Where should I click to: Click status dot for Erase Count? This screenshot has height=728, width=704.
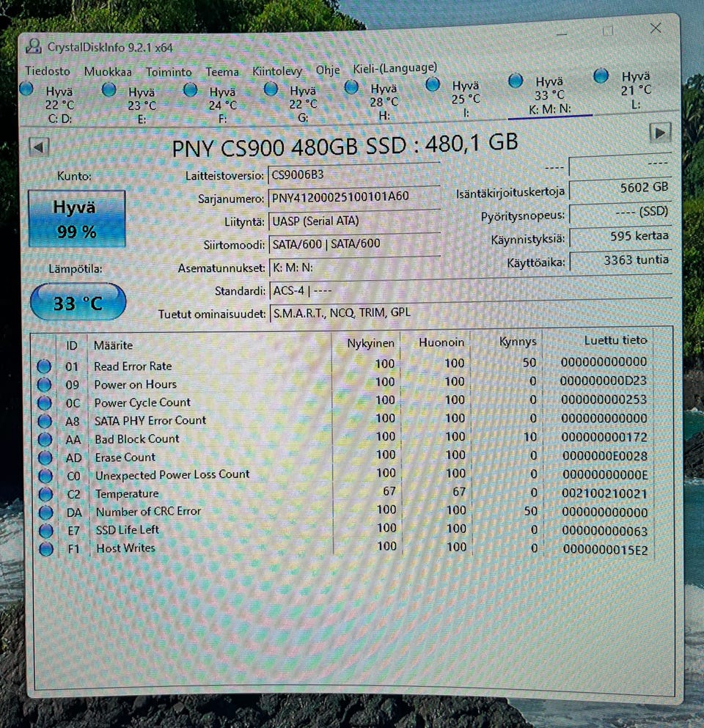point(45,457)
